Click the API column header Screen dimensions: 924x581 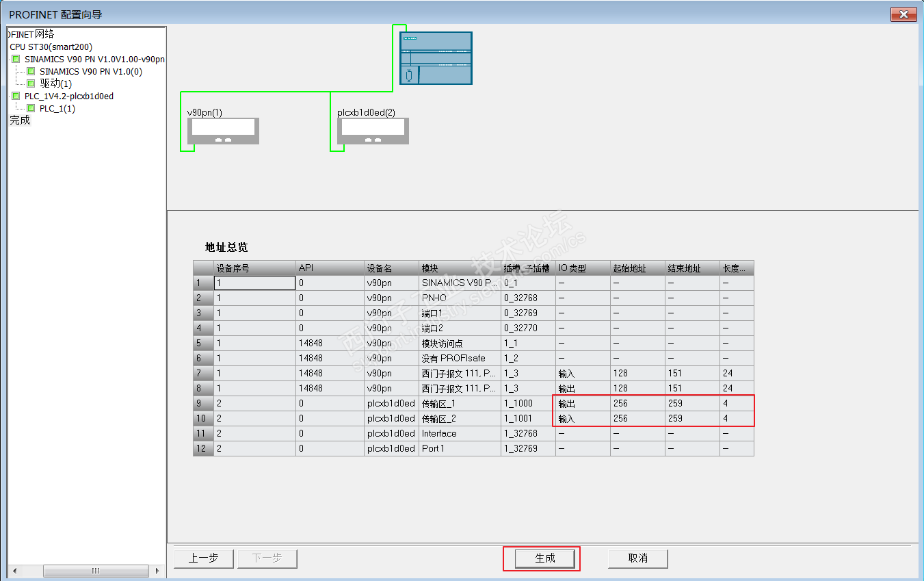[x=330, y=268]
